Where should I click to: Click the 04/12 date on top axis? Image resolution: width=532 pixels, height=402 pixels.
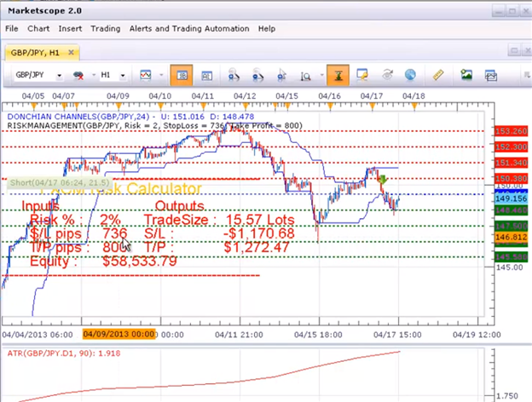pyautogui.click(x=245, y=96)
